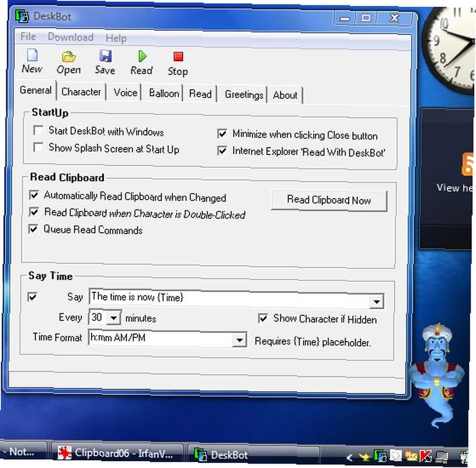
Task: Click the red Kaspersky K tray icon
Action: [x=426, y=456]
